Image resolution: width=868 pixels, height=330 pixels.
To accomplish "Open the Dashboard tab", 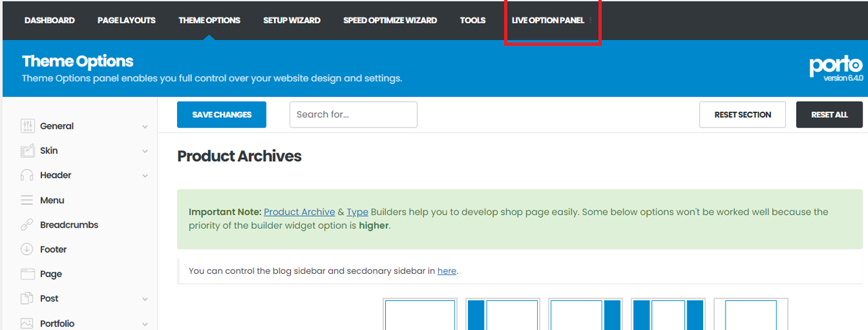I will [x=50, y=20].
